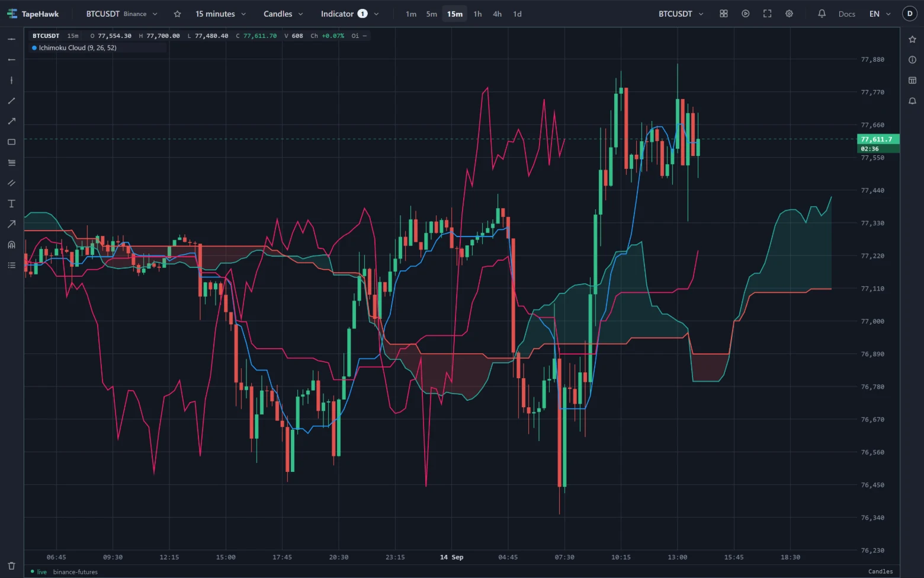Open the Candles chart type dropdown

point(283,14)
